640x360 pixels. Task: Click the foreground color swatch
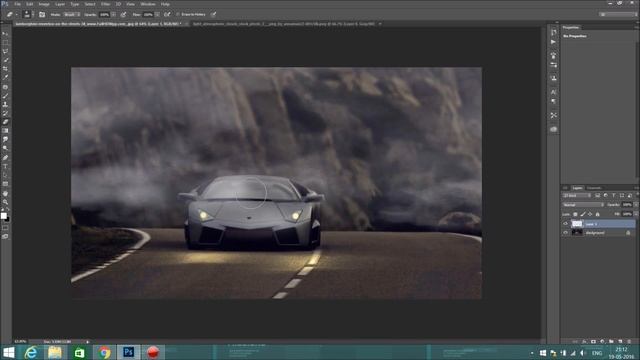coord(4,216)
